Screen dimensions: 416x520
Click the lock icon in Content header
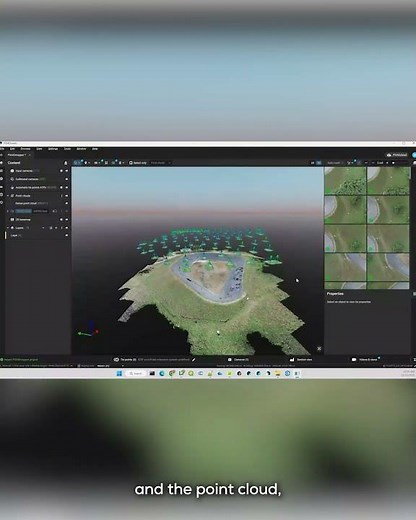(x=66, y=163)
